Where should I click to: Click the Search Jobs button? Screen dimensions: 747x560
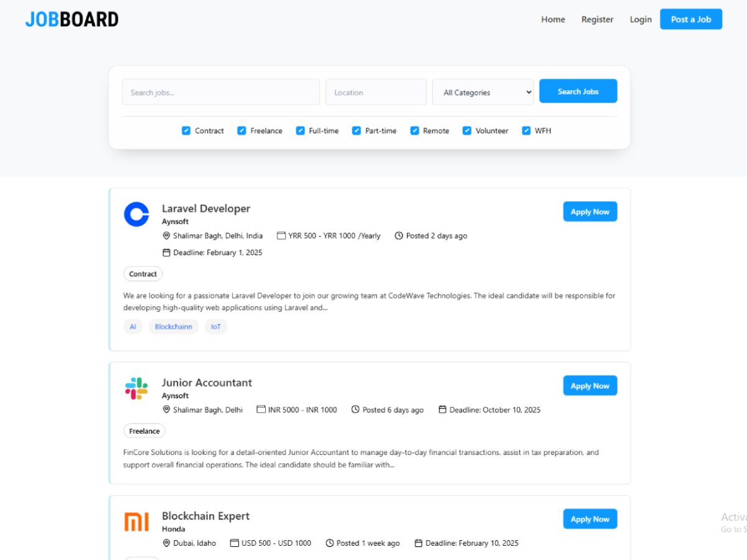[578, 91]
